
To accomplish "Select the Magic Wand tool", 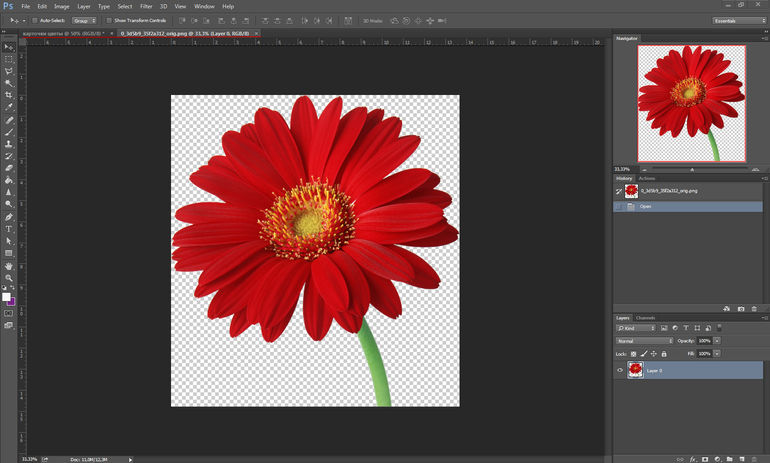I will tap(9, 83).
